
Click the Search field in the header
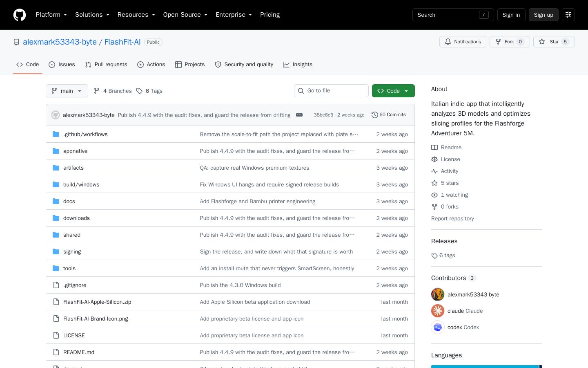point(453,15)
